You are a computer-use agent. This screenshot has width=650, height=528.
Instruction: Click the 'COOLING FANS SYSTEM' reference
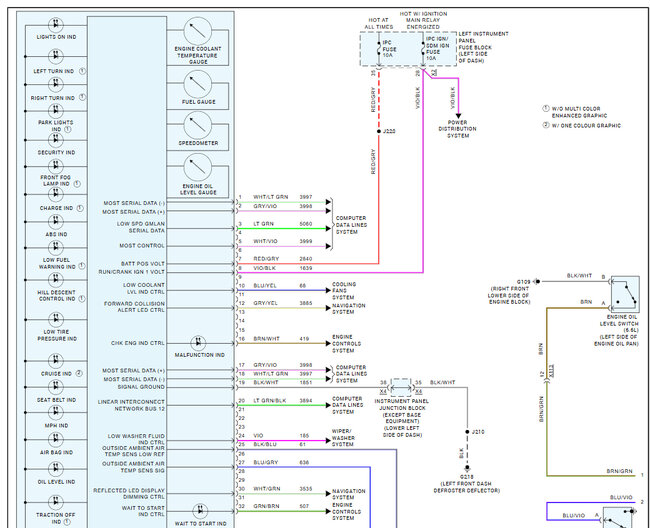coord(344,291)
